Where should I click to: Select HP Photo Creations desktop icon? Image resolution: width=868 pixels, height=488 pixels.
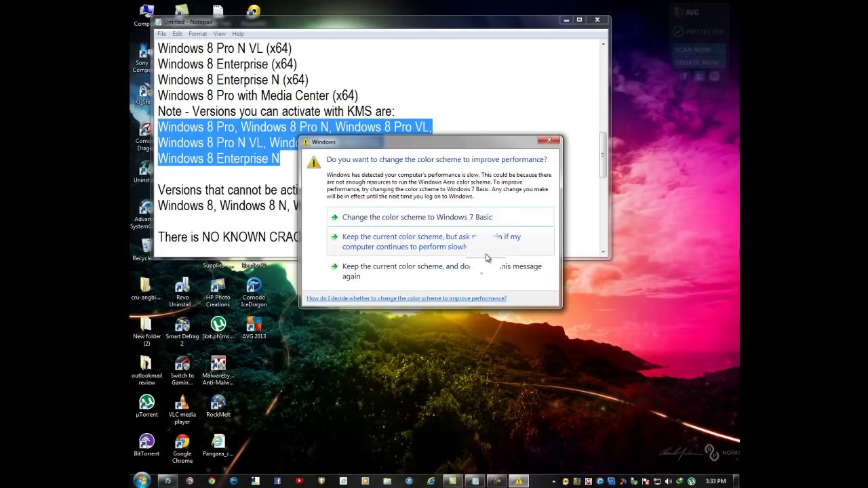coord(218,293)
